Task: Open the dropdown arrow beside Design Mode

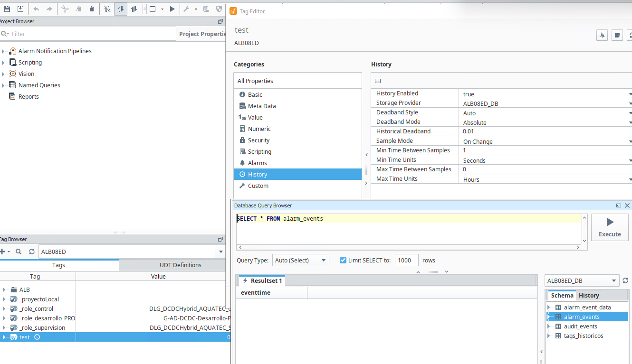Action: (162, 9)
